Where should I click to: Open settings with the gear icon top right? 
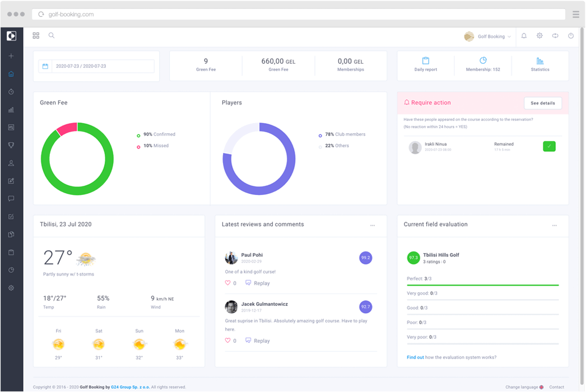539,35
